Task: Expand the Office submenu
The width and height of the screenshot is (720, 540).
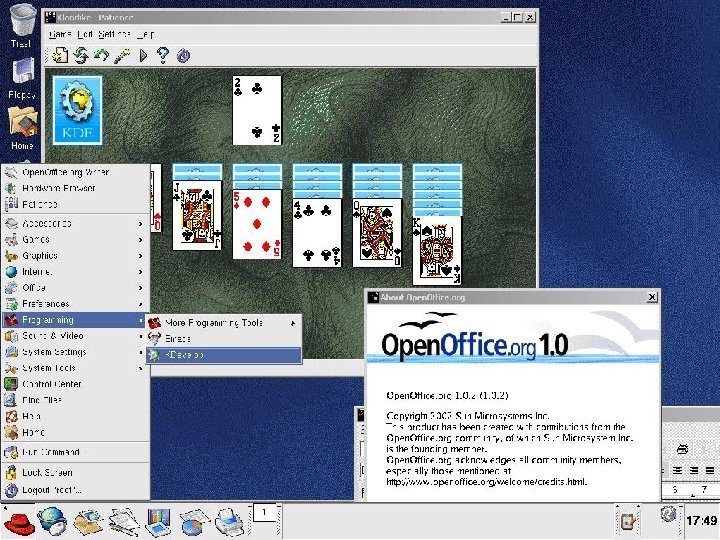Action: pyautogui.click(x=76, y=287)
